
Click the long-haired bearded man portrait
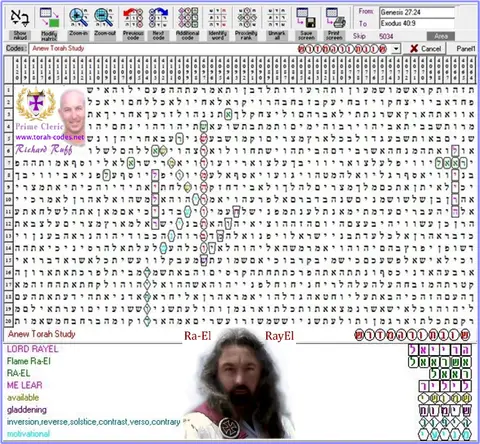coord(238,383)
